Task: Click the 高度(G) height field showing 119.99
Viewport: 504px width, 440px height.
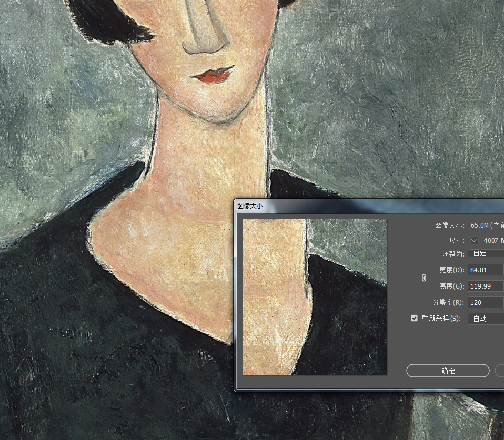Action: click(x=486, y=286)
